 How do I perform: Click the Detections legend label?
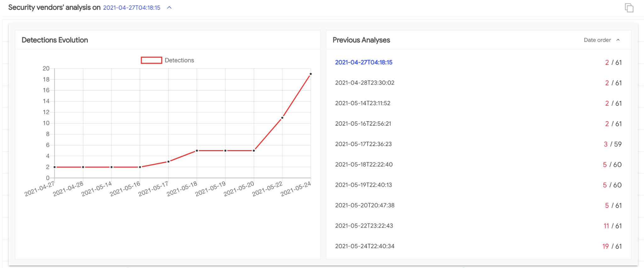point(179,60)
